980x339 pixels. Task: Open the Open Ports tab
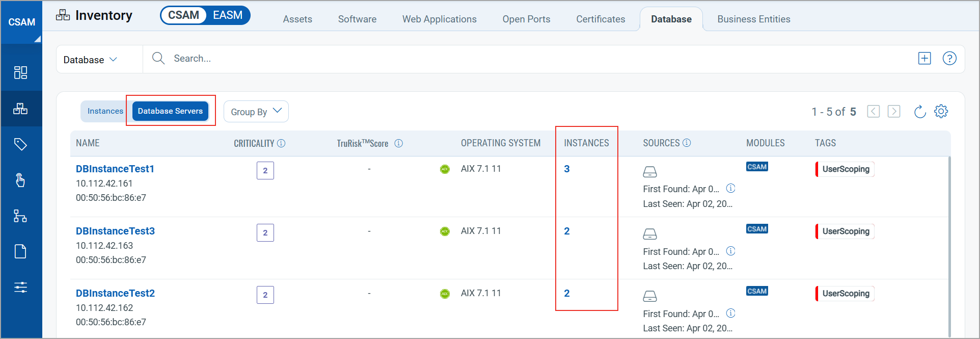click(x=527, y=19)
